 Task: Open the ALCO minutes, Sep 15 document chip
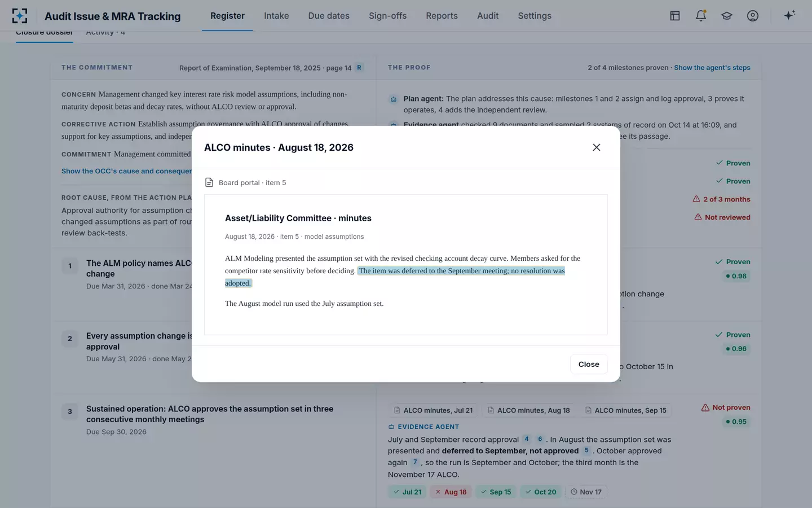(625, 410)
